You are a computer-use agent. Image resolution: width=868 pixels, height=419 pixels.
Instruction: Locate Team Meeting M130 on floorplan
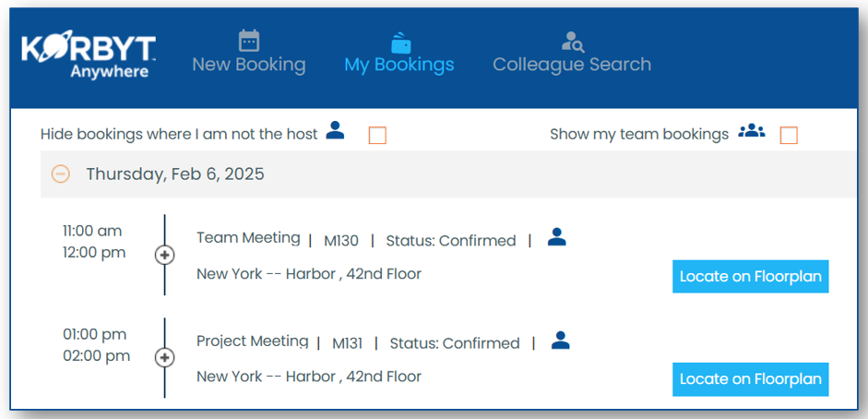(x=750, y=277)
